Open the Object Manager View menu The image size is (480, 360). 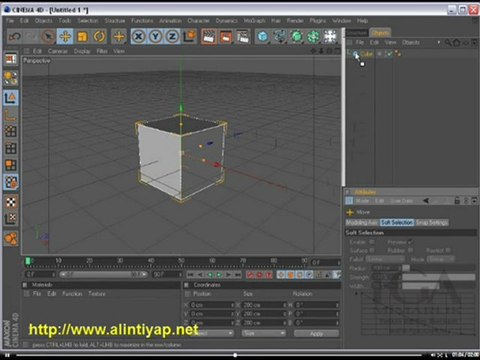tap(390, 42)
